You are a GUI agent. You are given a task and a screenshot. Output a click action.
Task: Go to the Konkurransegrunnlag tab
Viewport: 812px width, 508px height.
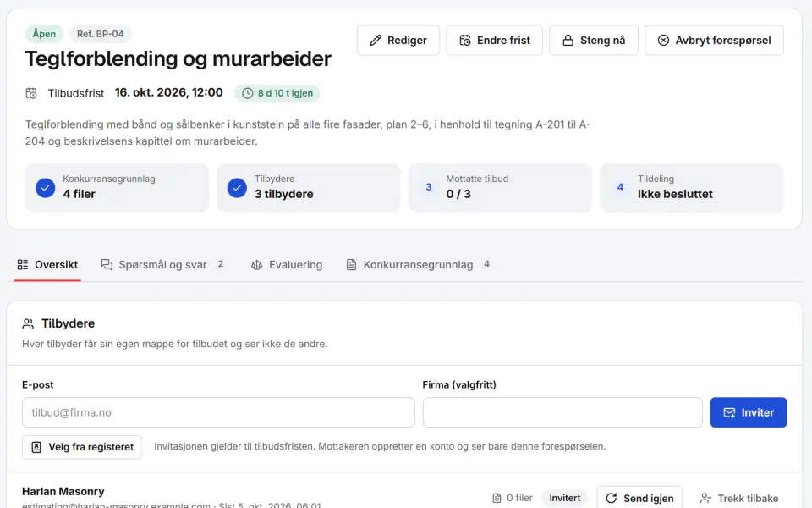(x=417, y=265)
